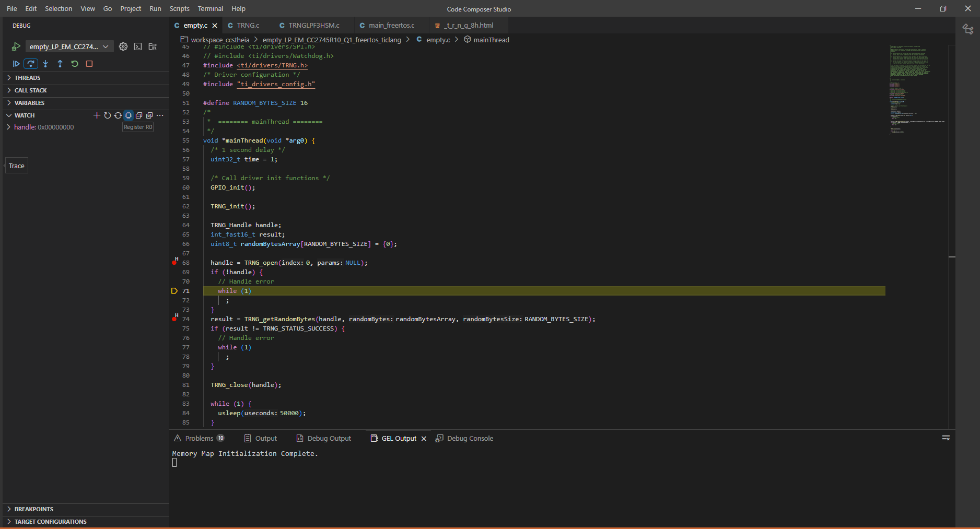Open the Scripts menu
This screenshot has width=980, height=529.
(179, 8)
